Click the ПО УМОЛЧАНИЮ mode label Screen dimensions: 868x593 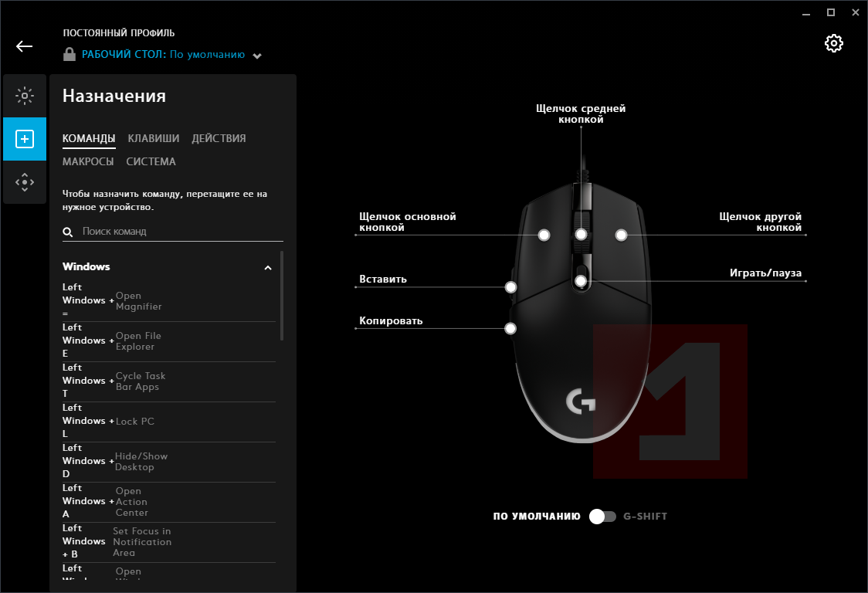click(x=537, y=517)
